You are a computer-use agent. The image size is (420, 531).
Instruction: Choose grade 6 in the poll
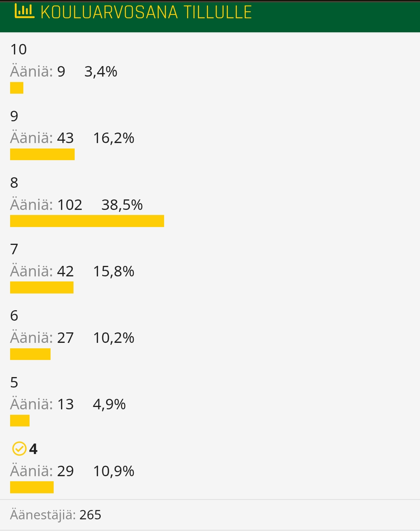14,316
